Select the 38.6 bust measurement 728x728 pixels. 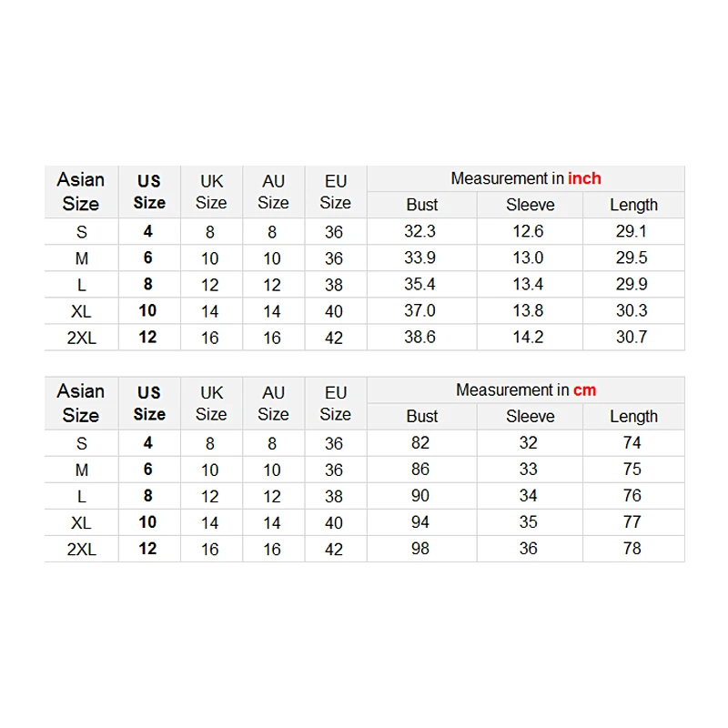420,338
